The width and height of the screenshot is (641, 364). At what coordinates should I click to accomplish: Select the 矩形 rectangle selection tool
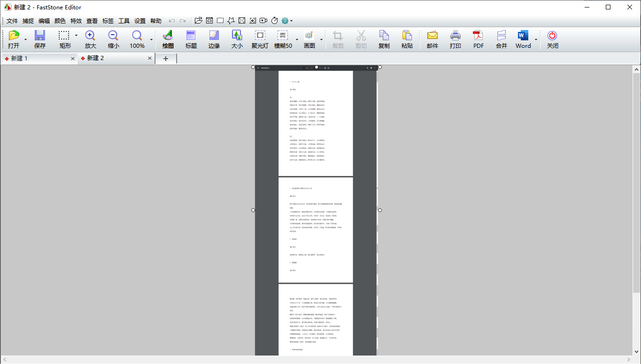65,40
